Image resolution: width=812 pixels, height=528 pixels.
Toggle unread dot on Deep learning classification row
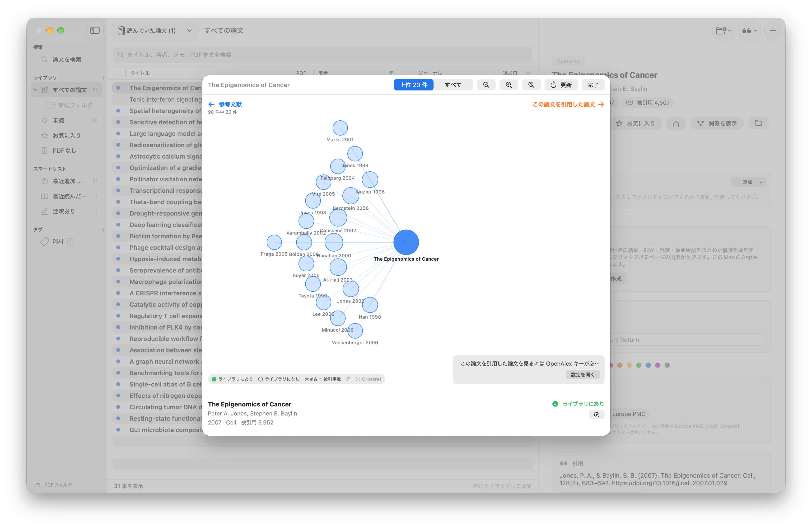point(118,225)
